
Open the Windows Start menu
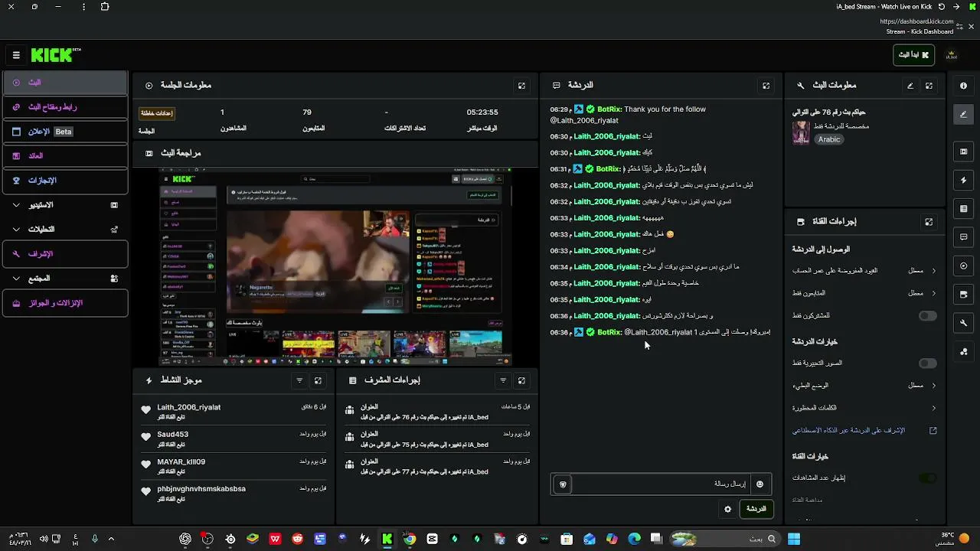click(x=794, y=539)
